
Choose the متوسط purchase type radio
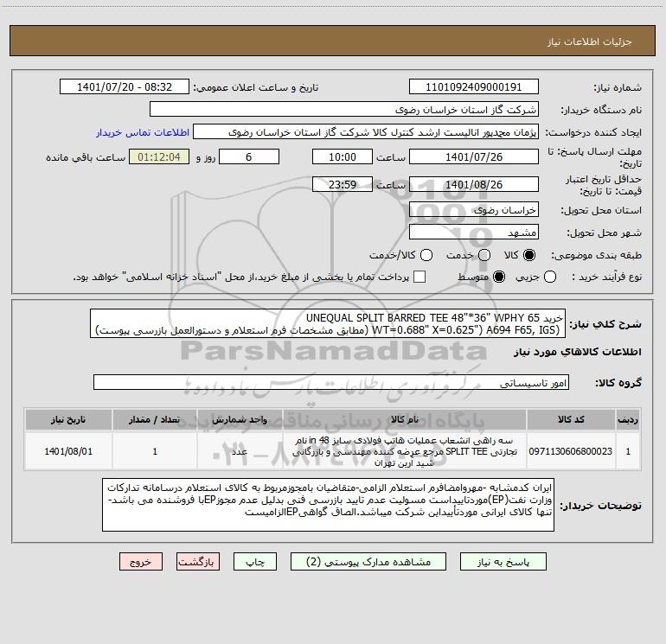tap(499, 277)
